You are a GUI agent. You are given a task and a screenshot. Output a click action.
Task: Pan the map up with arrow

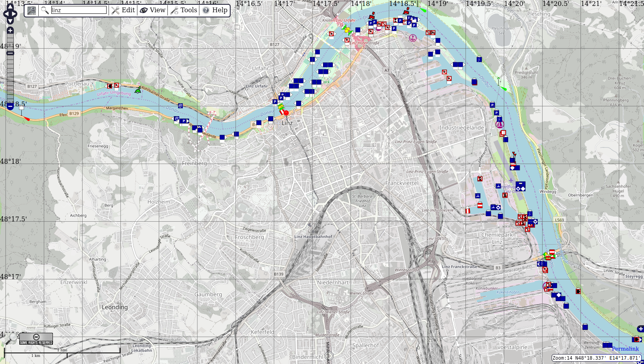coord(10,6)
